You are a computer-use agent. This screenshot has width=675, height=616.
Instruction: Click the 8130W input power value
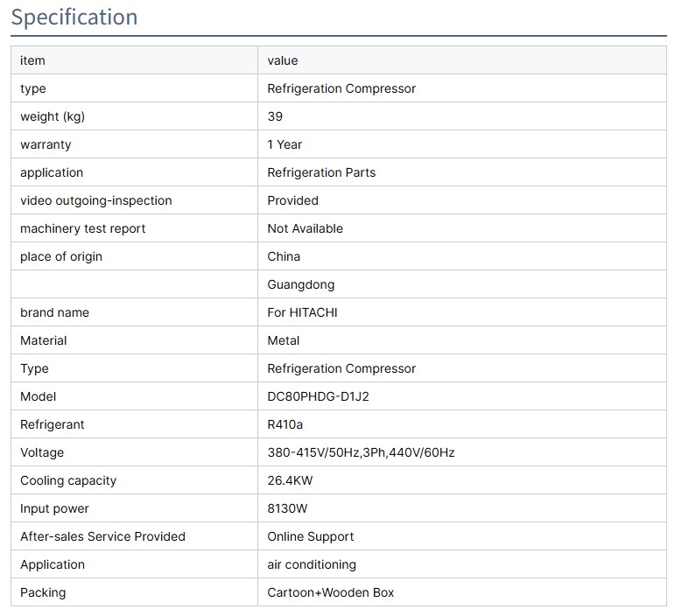pos(287,508)
